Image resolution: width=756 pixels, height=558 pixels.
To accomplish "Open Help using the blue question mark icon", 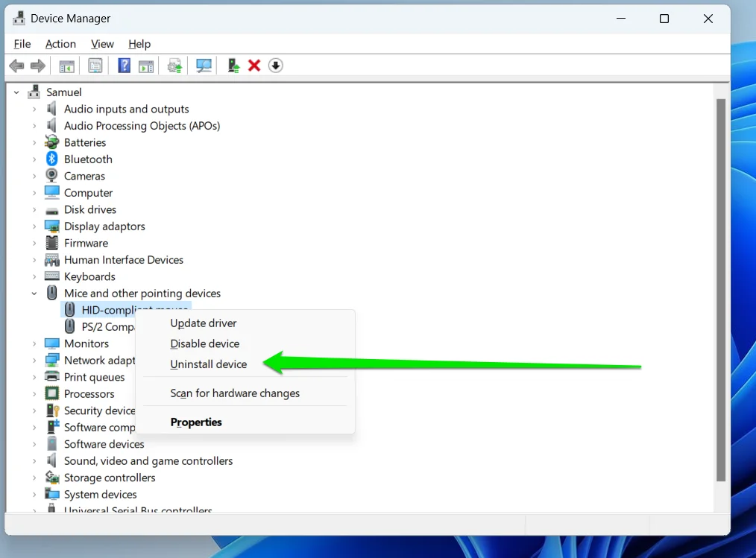I will 124,66.
